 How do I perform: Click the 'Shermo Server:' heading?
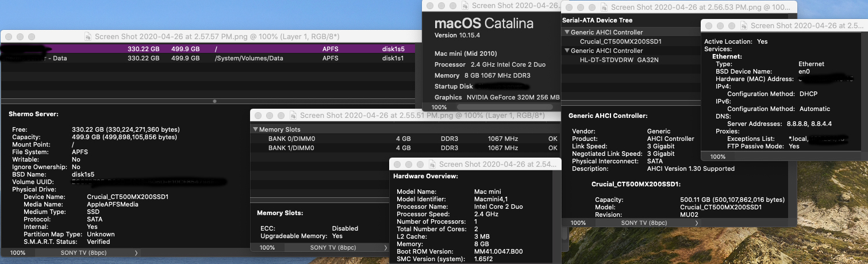(33, 114)
